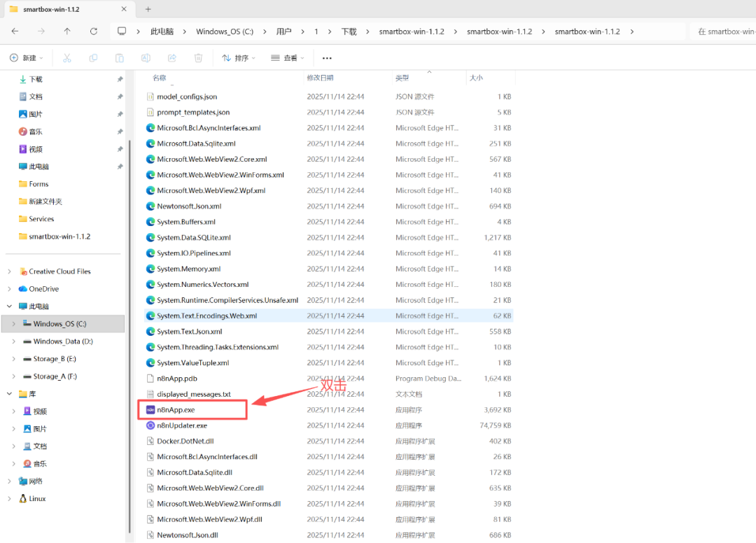Select file System.Data.SQLite.xml
756x543 pixels.
click(194, 237)
